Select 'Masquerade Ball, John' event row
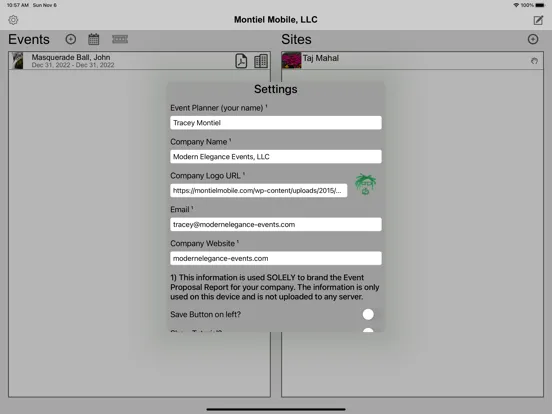 [140, 61]
